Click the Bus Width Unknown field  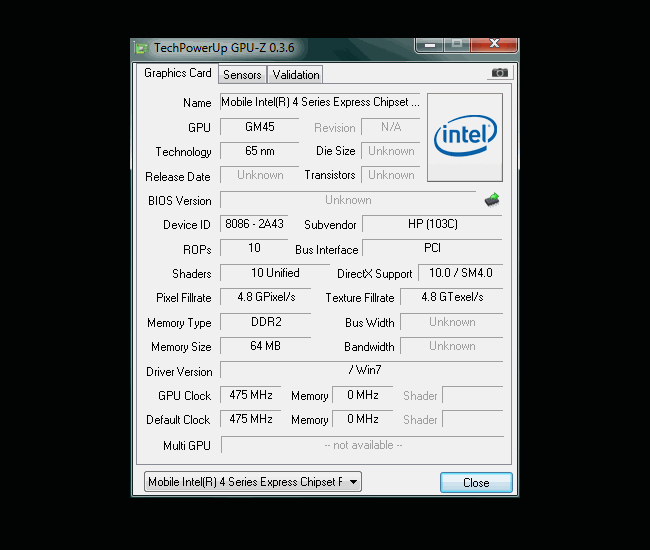(452, 322)
